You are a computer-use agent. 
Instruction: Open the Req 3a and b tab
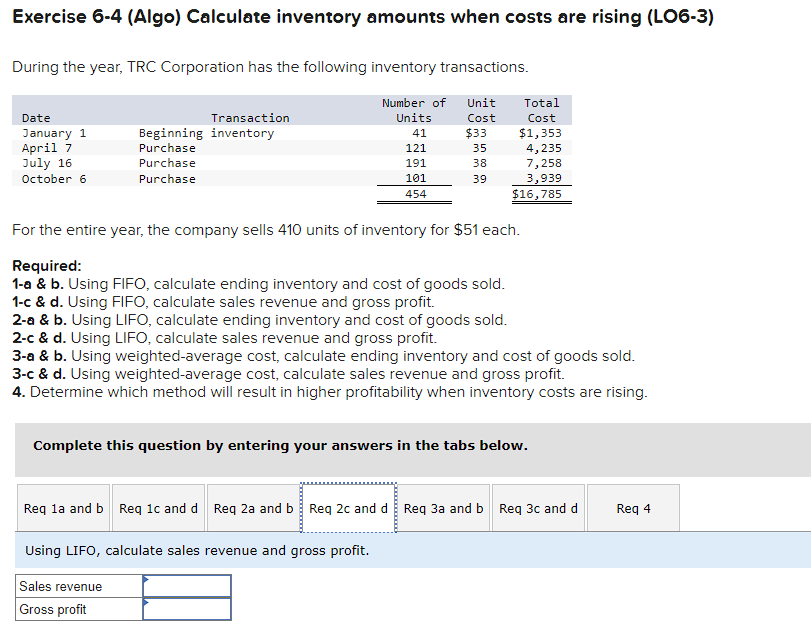click(442, 508)
